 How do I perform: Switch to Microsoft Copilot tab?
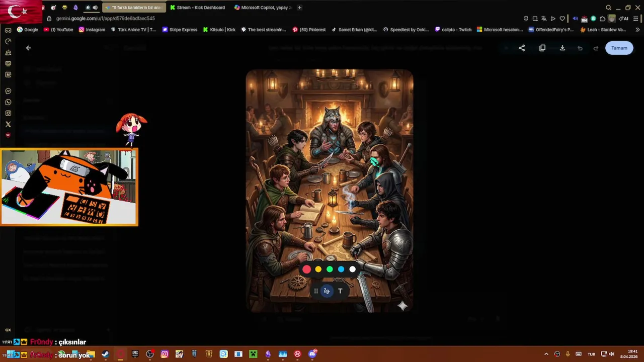coord(262,8)
